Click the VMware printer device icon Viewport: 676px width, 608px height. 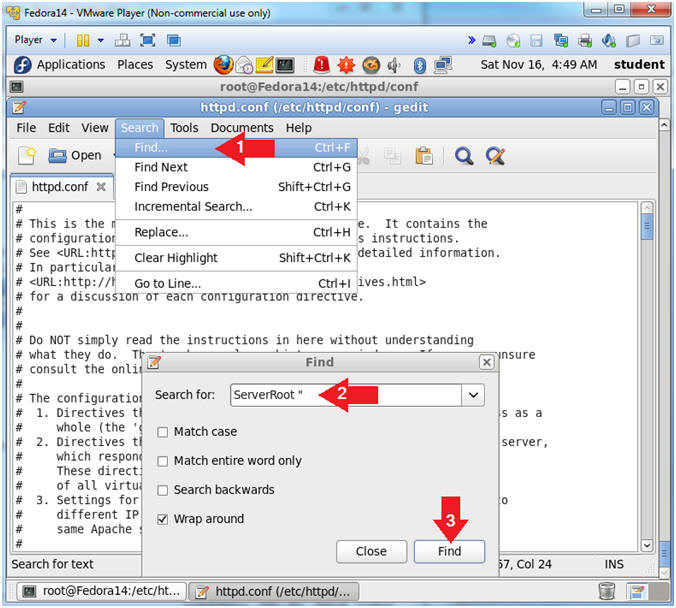585,41
